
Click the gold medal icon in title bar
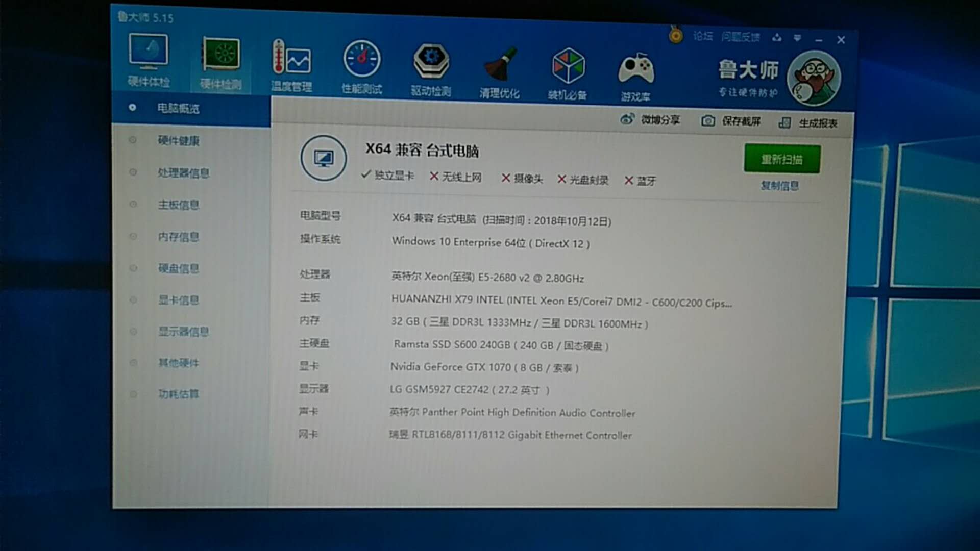click(676, 35)
